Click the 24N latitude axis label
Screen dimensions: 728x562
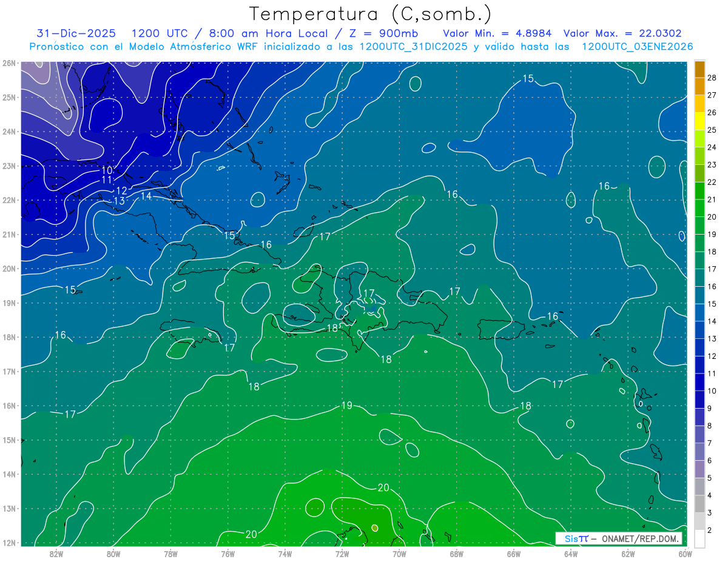(x=9, y=132)
